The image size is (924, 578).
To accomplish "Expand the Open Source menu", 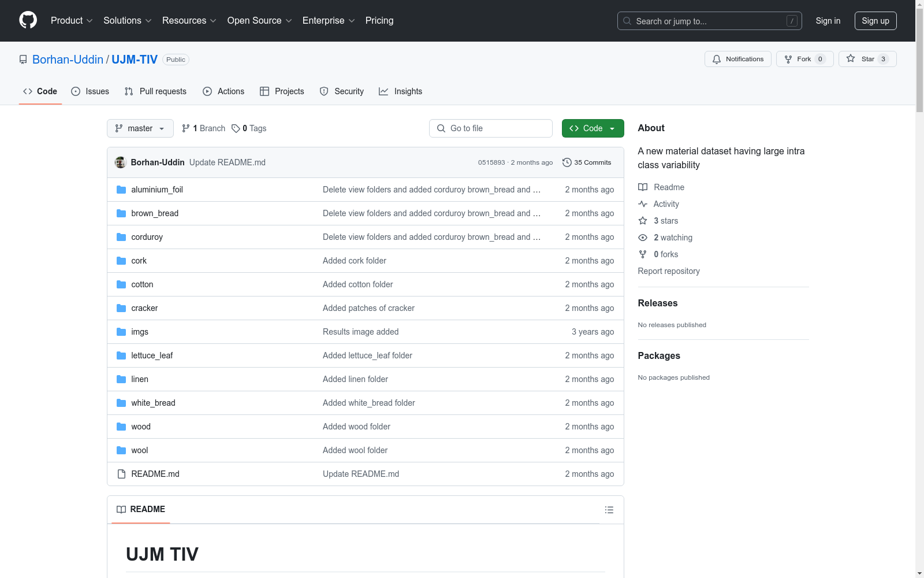I will point(260,20).
